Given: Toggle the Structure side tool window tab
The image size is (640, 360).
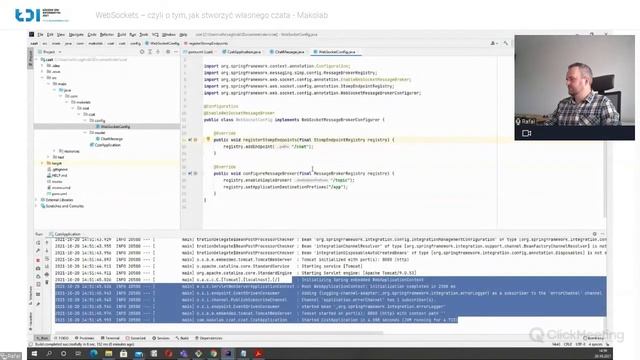Looking at the screenshot, I should click(30, 295).
